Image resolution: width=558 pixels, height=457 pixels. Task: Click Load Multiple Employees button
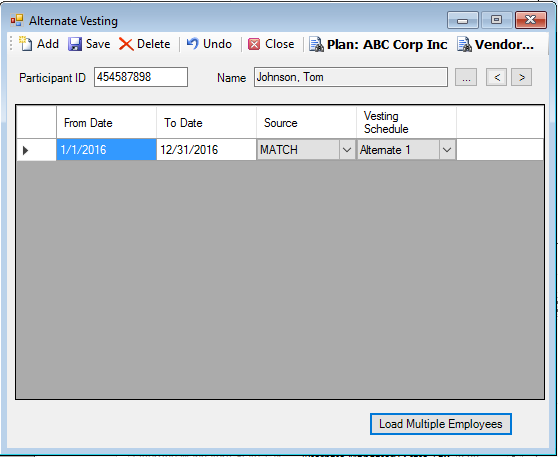pos(441,424)
